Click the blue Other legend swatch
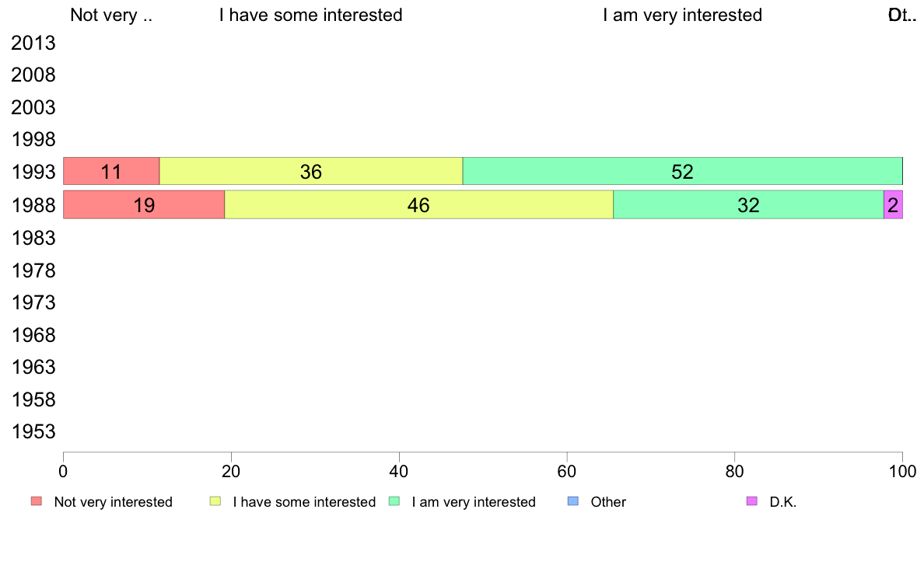 click(x=572, y=501)
